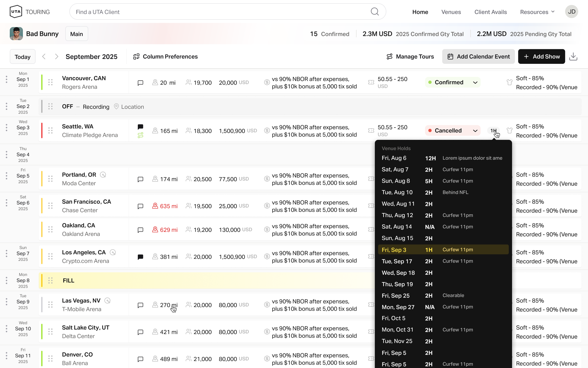Click the red 635 mi distance warning icon
This screenshot has height=368, width=588.
155,206
